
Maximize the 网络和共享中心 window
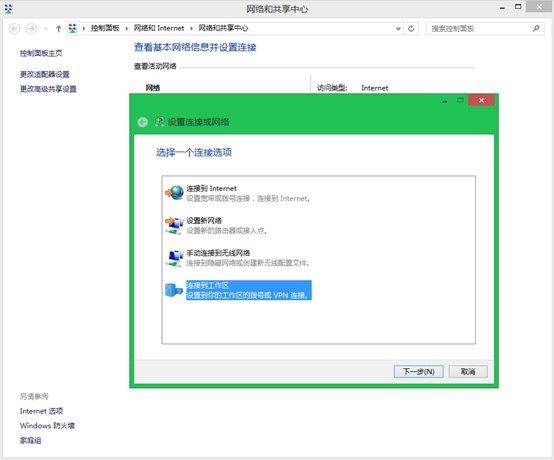[x=518, y=7]
